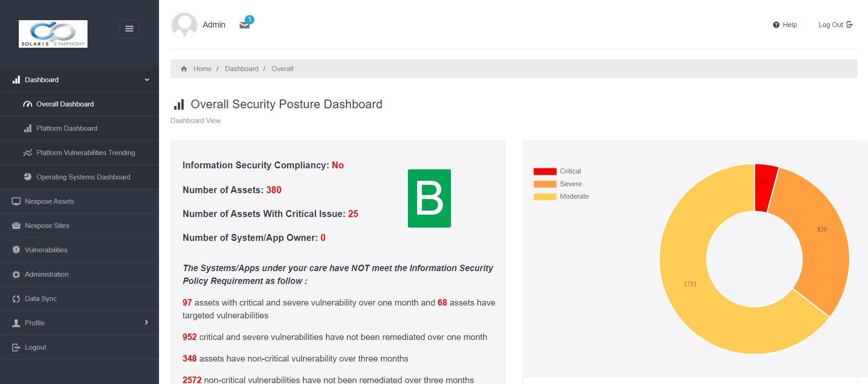
Task: Click the Help question mark icon
Action: [776, 25]
